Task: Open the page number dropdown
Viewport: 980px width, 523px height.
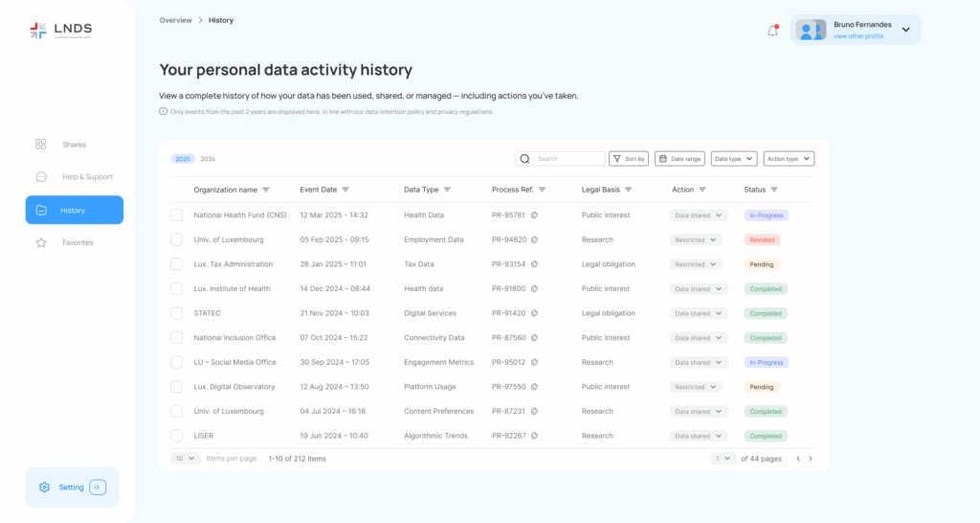Action: click(724, 459)
